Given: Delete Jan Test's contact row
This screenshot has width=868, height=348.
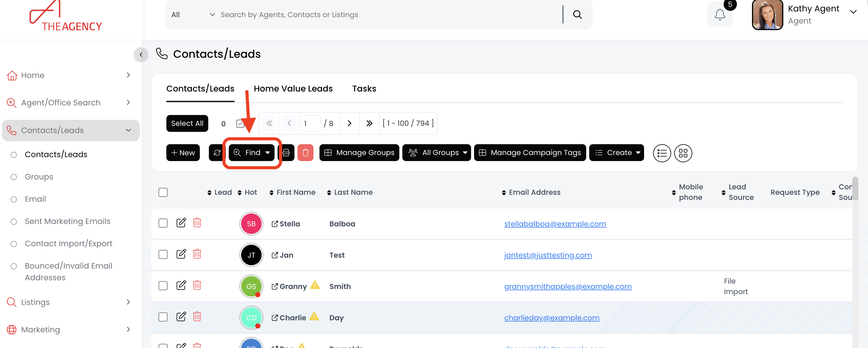Looking at the screenshot, I should point(197,254).
